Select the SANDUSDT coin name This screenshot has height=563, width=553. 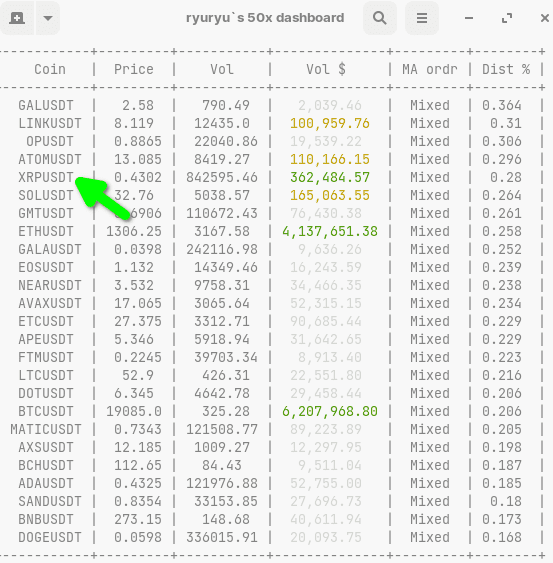pyautogui.click(x=50, y=501)
